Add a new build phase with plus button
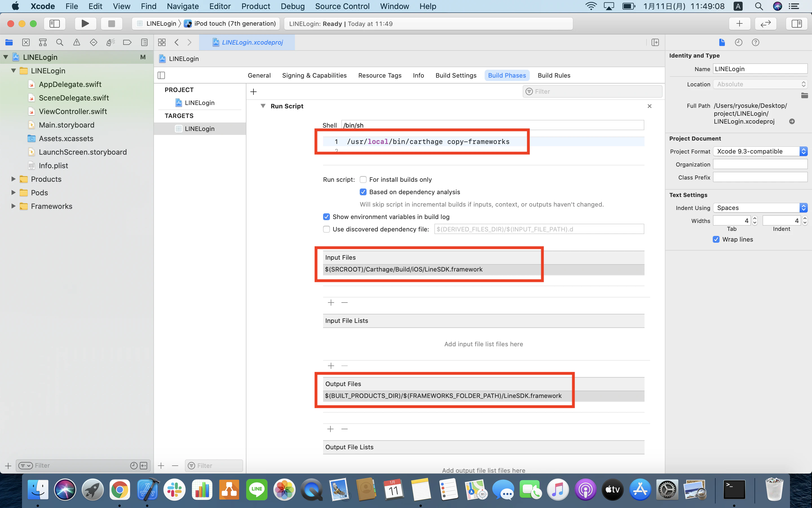Image resolution: width=812 pixels, height=508 pixels. 253,91
